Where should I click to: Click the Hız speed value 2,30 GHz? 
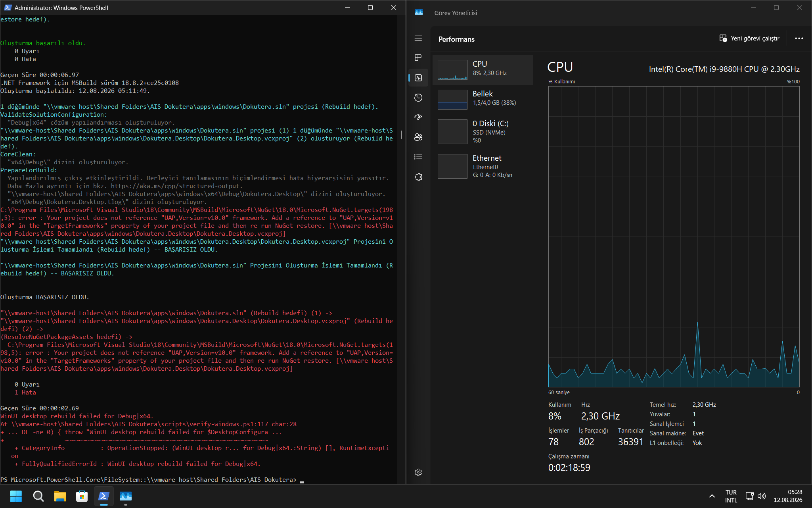pyautogui.click(x=600, y=416)
